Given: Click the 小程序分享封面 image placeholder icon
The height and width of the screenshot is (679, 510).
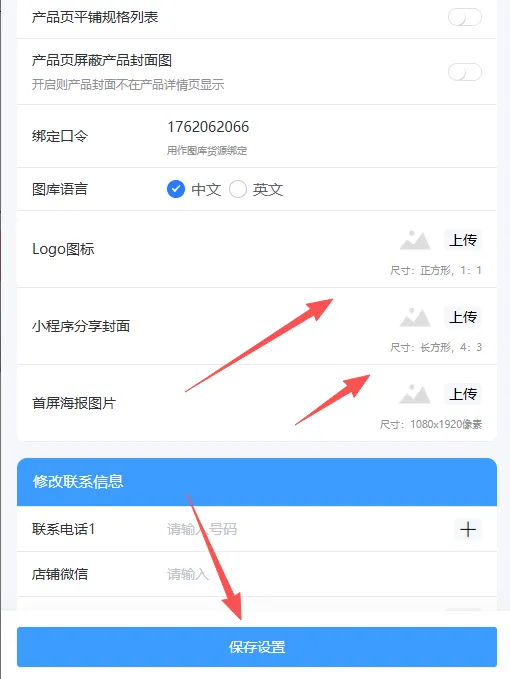Looking at the screenshot, I should pyautogui.click(x=415, y=317).
